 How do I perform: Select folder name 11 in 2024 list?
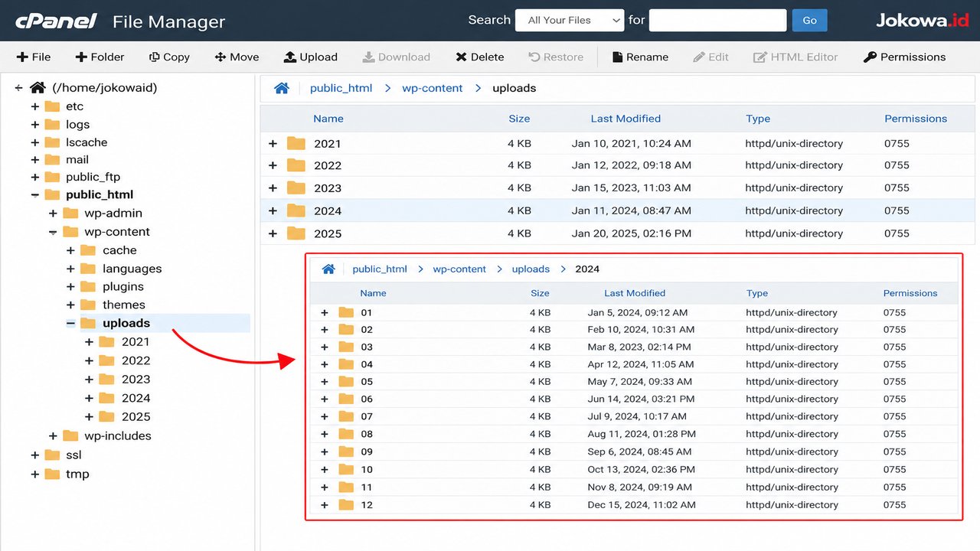[367, 487]
